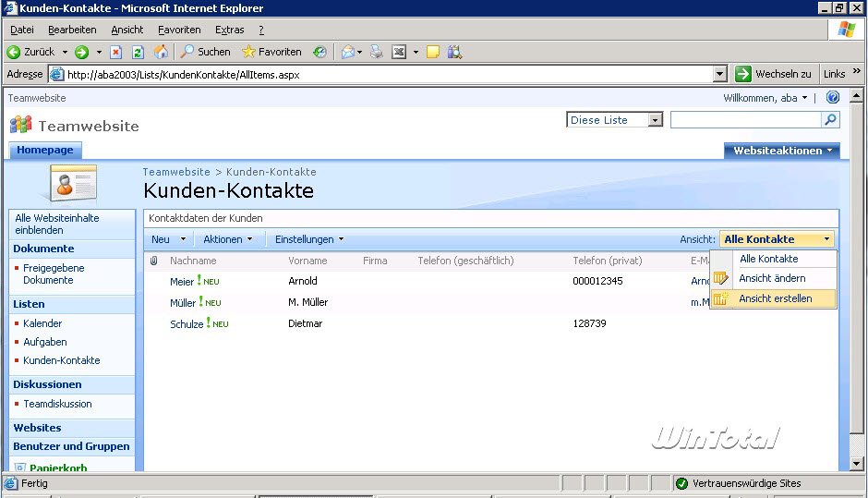
Task: Open the Kalender list link
Action: (42, 323)
